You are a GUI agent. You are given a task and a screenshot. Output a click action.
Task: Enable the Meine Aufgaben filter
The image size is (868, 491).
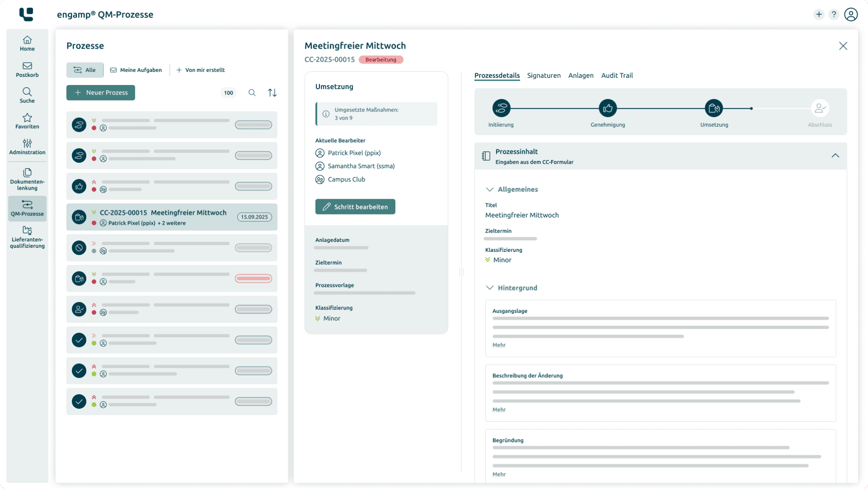tap(136, 70)
